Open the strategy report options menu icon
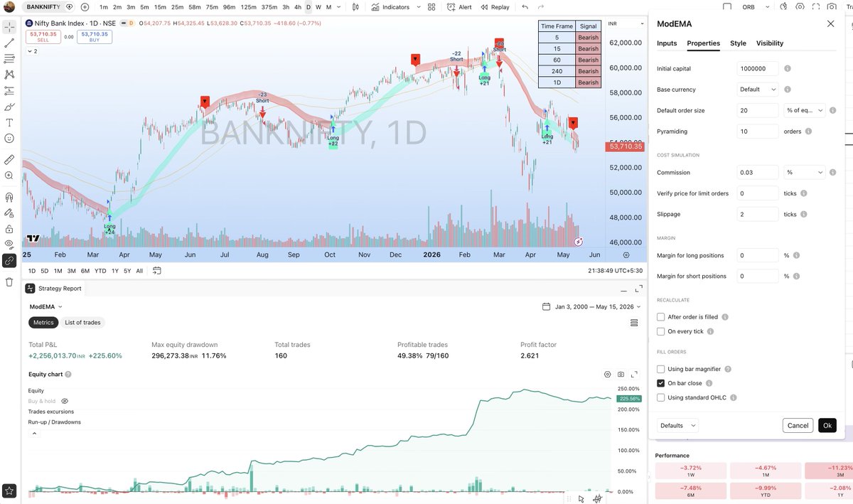 coord(634,323)
